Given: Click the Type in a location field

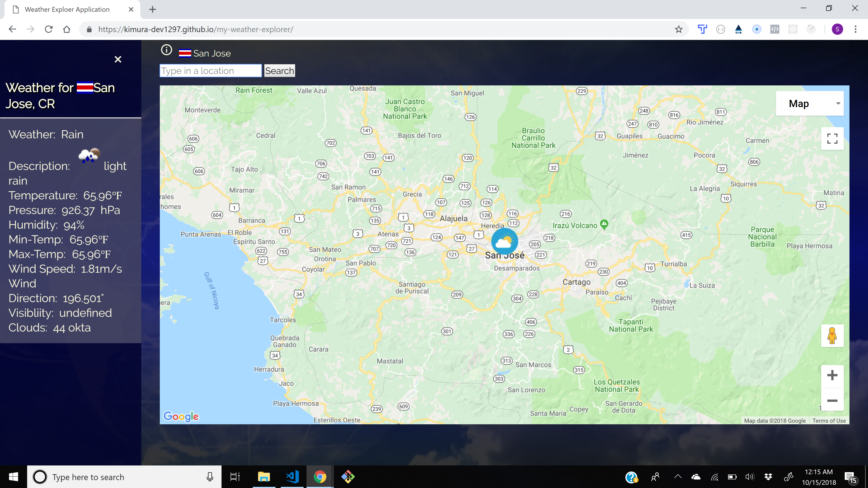Looking at the screenshot, I should pos(210,71).
